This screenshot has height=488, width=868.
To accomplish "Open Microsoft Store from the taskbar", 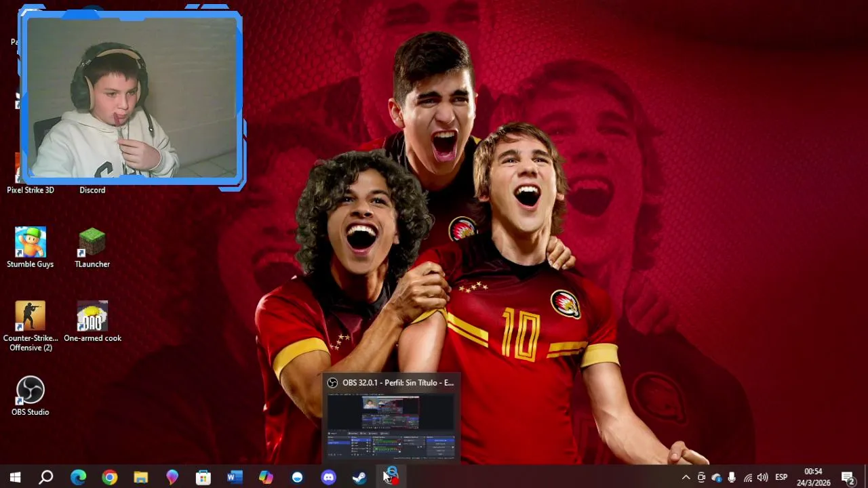I will (203, 477).
